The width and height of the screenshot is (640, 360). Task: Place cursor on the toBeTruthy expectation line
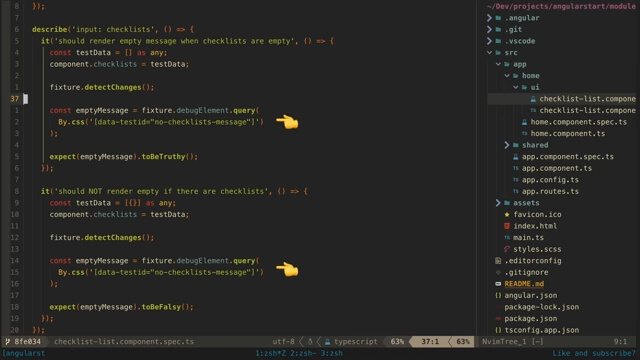pyautogui.click(x=124, y=157)
